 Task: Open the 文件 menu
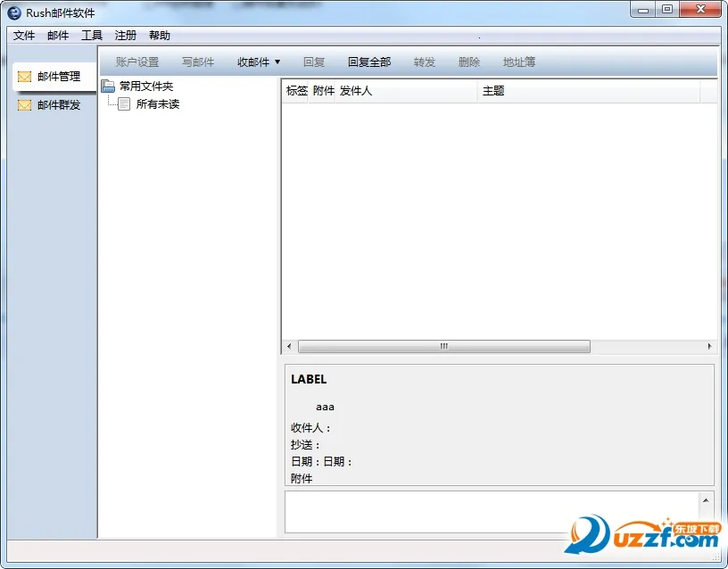pos(24,36)
